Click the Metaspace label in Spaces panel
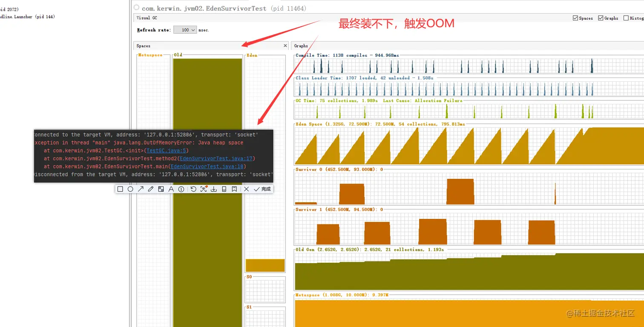 (150, 55)
